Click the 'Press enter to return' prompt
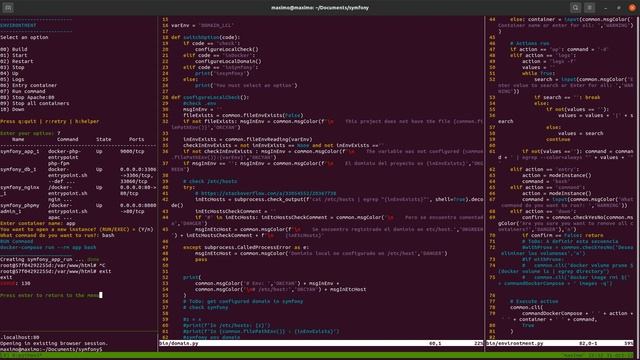Screen dimensions: 640x360 point(49,295)
